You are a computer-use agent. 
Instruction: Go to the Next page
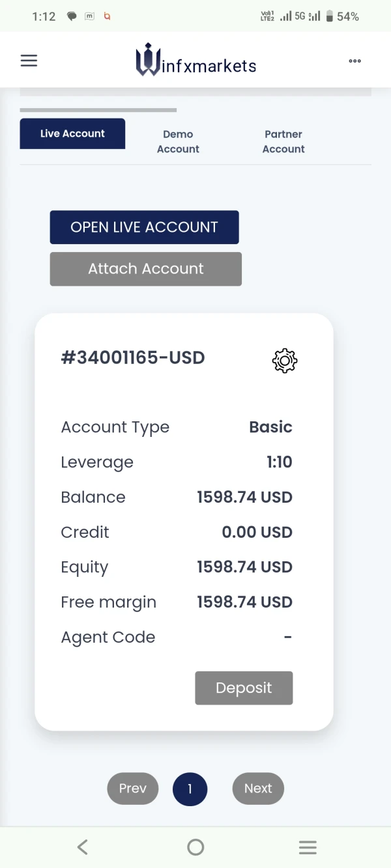pyautogui.click(x=258, y=789)
